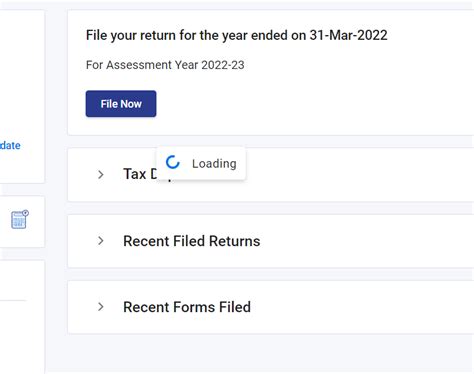Click the horizontal divider line in left panel
The height and width of the screenshot is (374, 474).
click(13, 300)
